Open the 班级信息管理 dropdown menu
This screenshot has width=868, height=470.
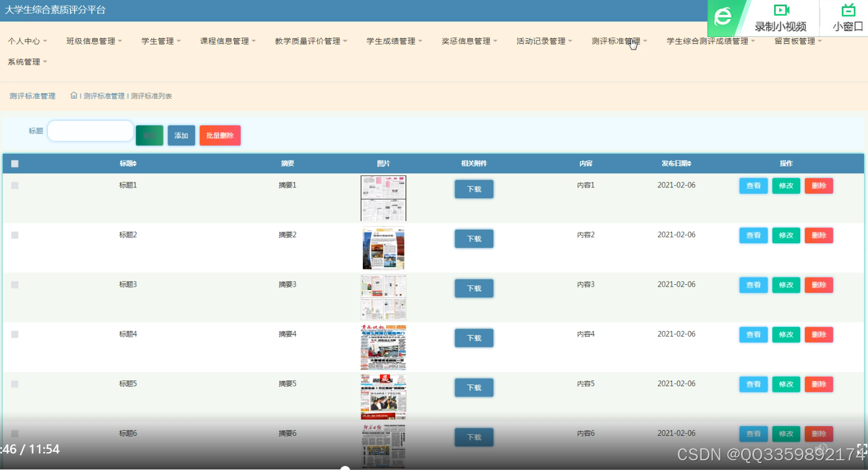[94, 41]
